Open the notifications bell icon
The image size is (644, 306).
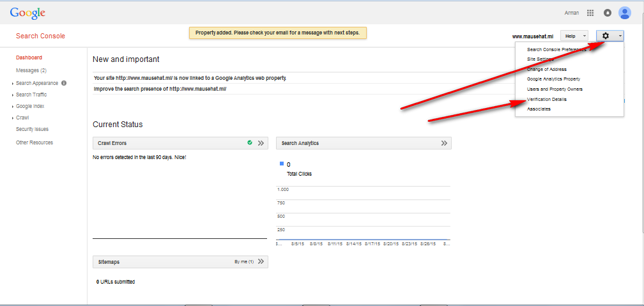pyautogui.click(x=608, y=13)
